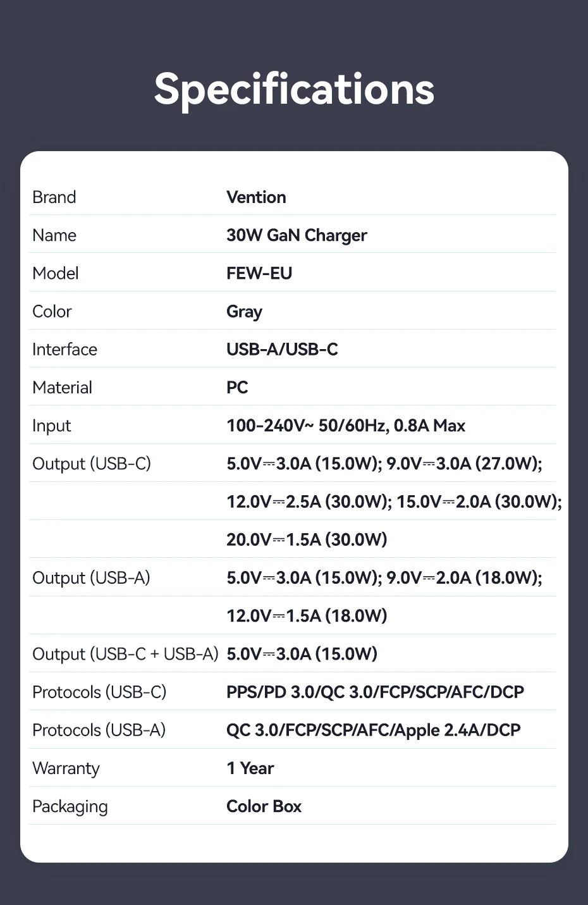Click the Output (USB-A) row label
Image resolution: width=588 pixels, height=905 pixels.
click(91, 578)
